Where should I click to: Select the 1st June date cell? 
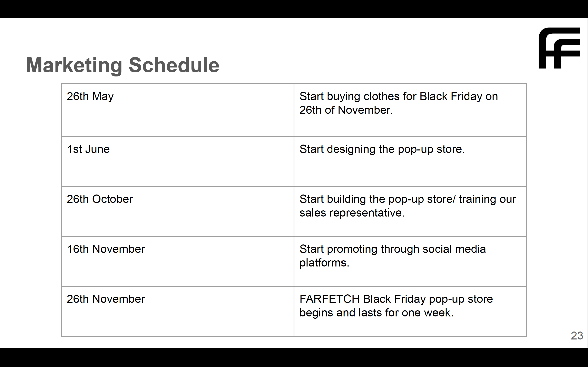177,161
